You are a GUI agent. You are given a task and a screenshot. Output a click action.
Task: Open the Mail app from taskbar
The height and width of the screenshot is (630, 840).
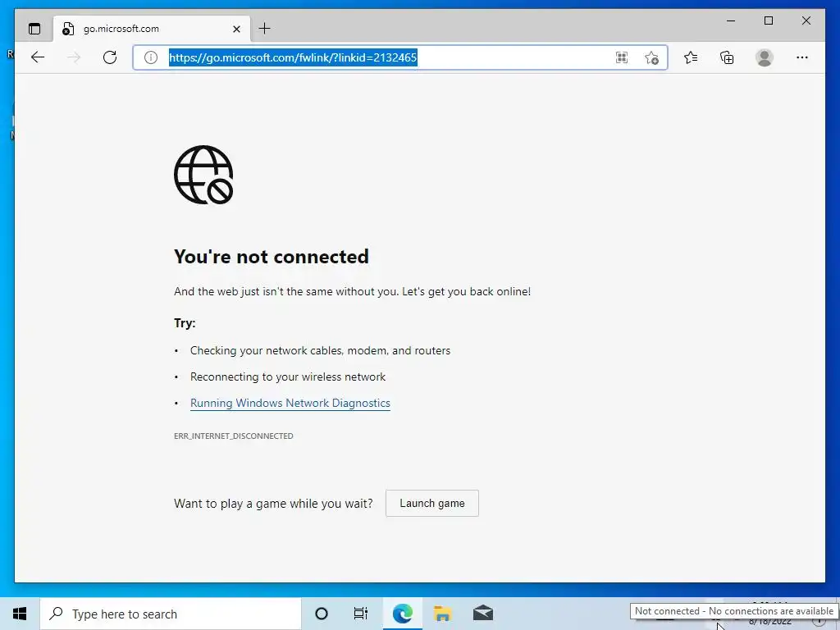[x=483, y=614]
